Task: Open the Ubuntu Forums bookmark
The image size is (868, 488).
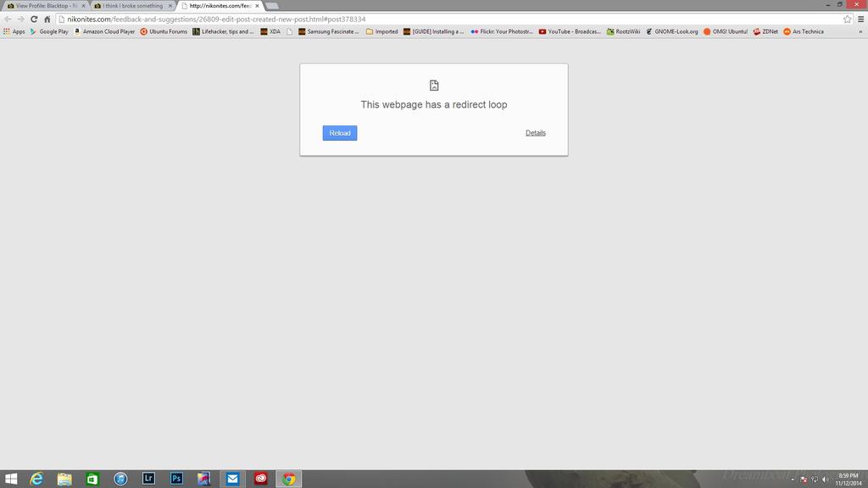Action: [164, 31]
